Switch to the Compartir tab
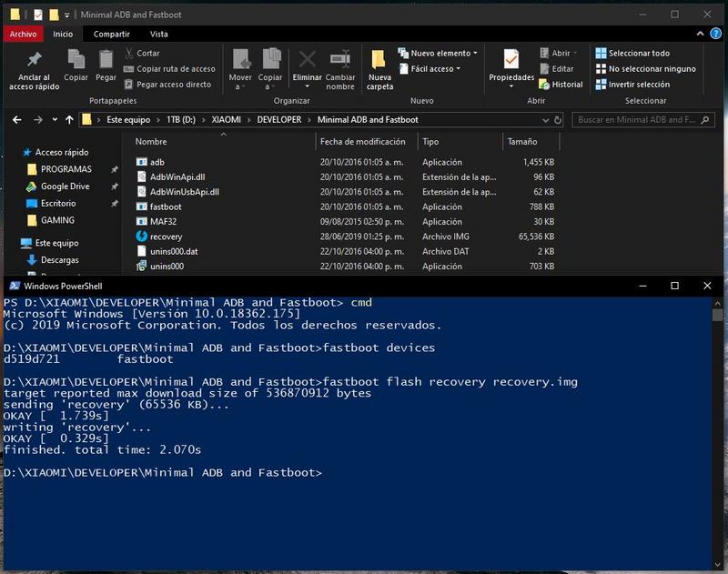This screenshot has width=728, height=574. pyautogui.click(x=111, y=34)
